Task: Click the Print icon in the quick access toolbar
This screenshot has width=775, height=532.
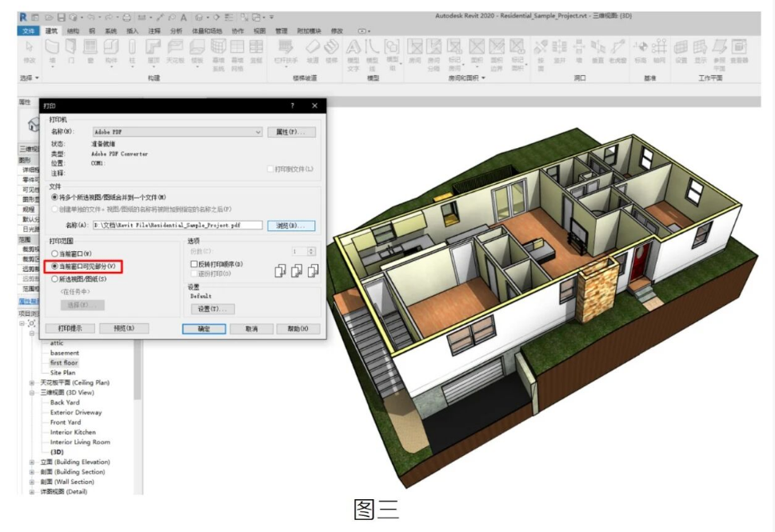Action: 126,18
